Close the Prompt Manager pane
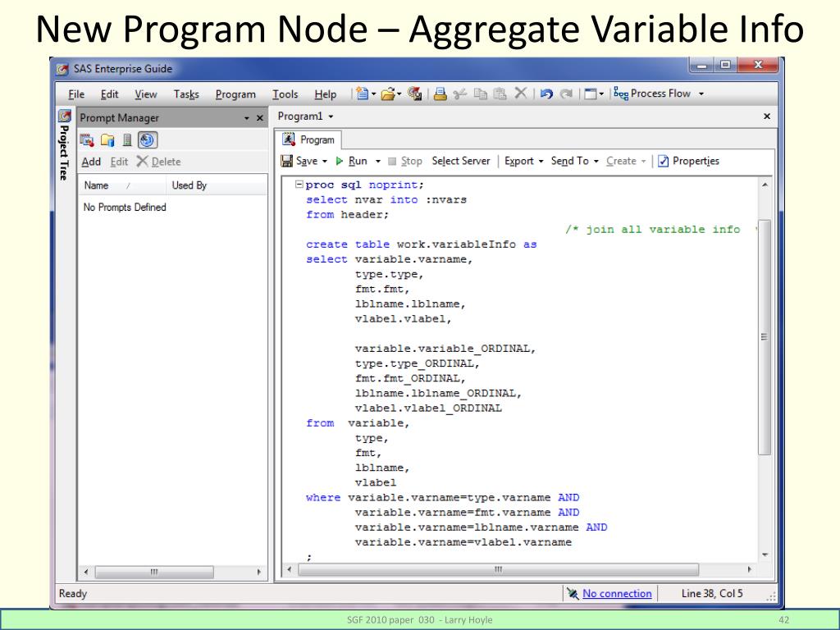 [x=260, y=118]
